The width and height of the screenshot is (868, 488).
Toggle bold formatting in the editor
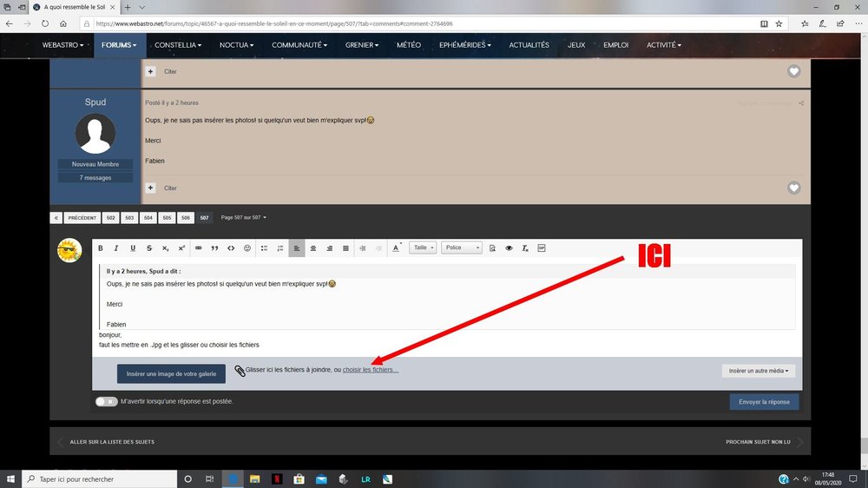tap(100, 248)
